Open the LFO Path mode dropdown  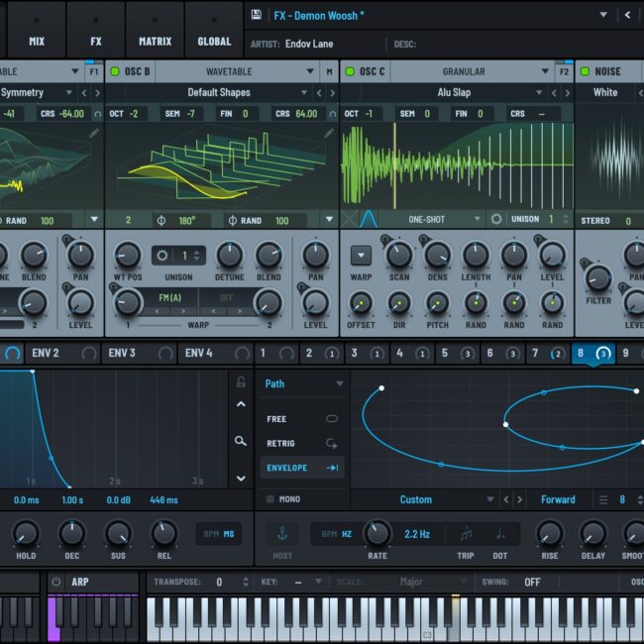pos(340,383)
